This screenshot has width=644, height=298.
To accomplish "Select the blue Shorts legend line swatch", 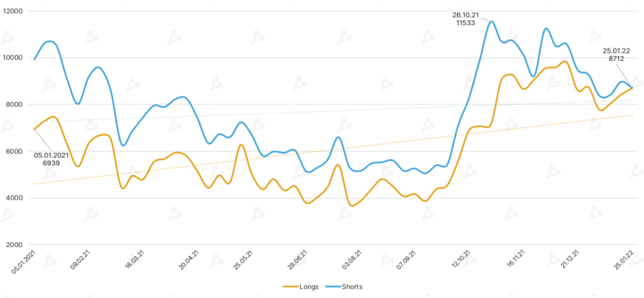I will pos(333,287).
